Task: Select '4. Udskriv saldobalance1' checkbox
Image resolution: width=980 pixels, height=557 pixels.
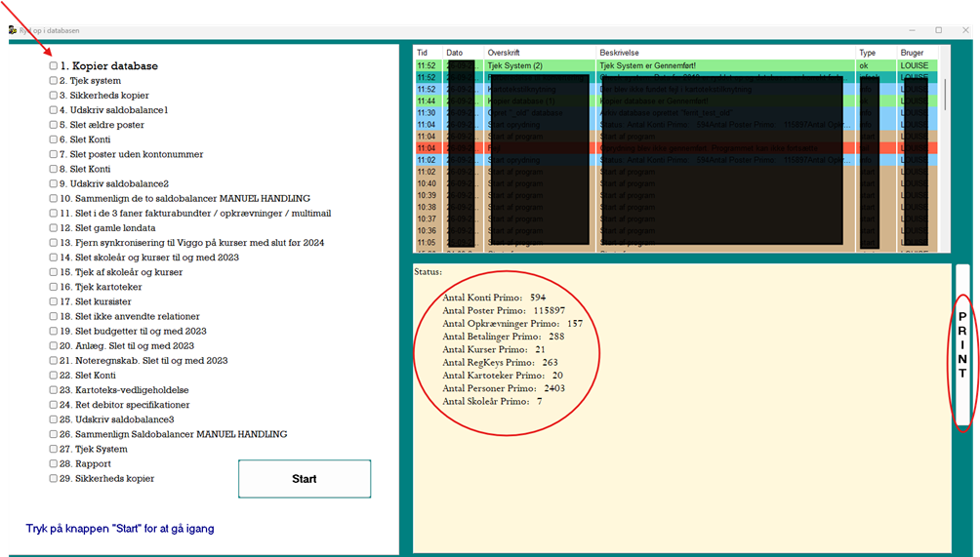Action: 54,110
